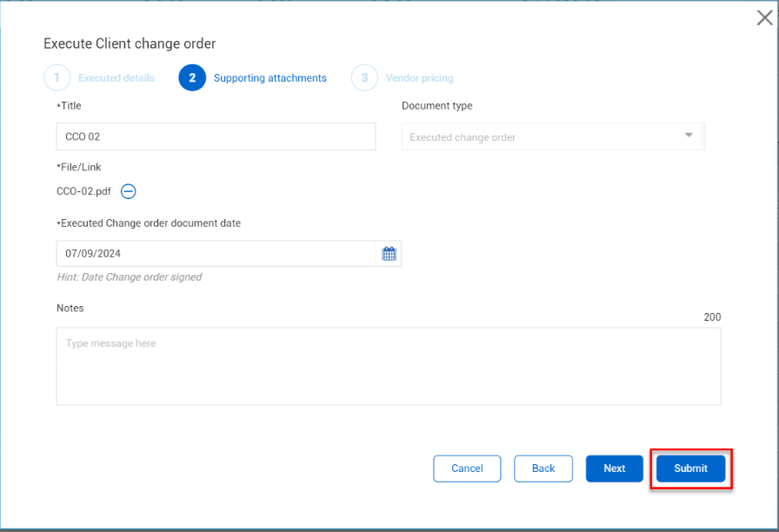Remove the CCO-02.pdf attachment
The height and width of the screenshot is (532, 779).
coord(128,191)
